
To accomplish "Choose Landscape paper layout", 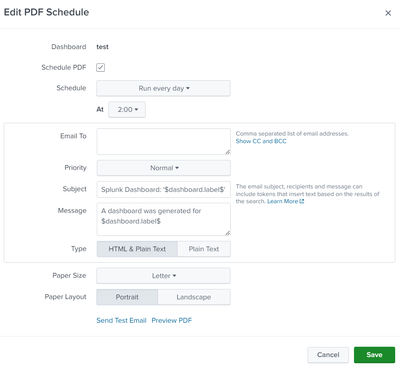I will click(x=194, y=297).
